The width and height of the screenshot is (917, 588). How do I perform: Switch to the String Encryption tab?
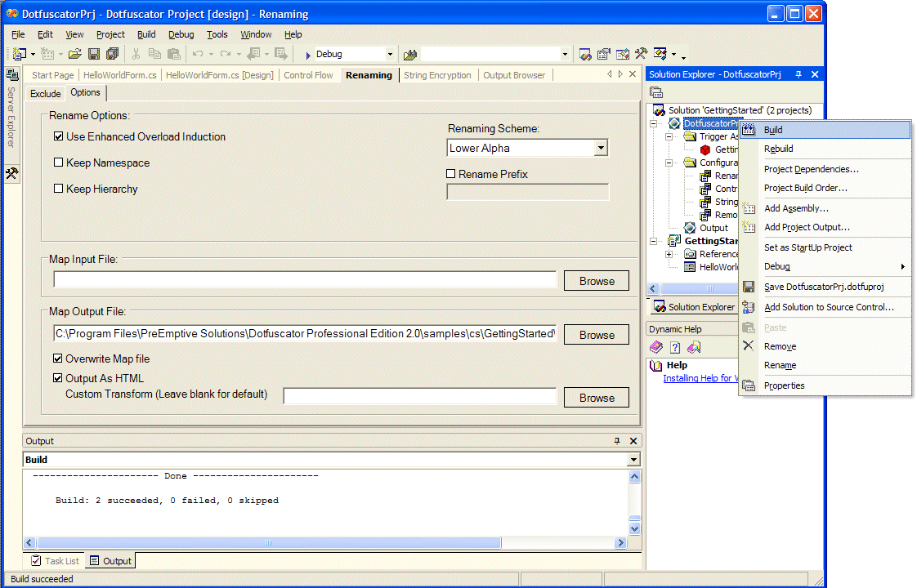[x=437, y=75]
